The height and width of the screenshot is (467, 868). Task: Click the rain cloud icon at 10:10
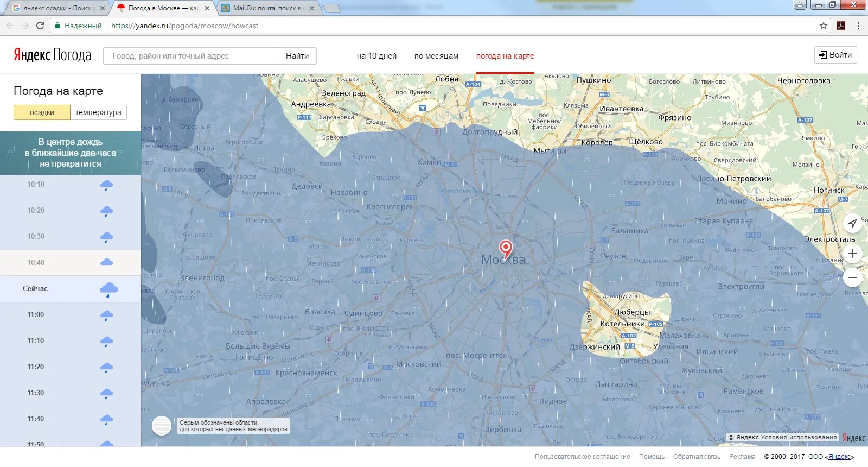pyautogui.click(x=106, y=185)
